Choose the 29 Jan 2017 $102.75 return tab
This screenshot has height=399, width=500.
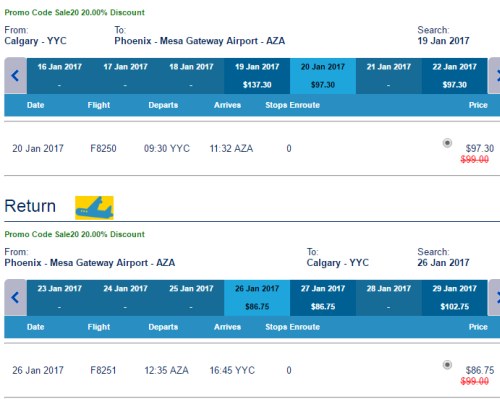(x=455, y=298)
